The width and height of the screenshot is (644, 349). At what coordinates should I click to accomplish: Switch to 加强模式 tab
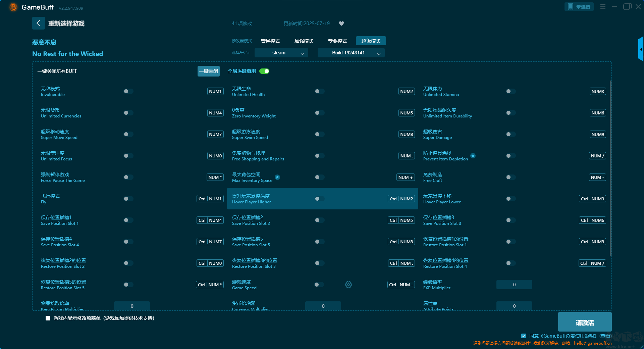304,41
